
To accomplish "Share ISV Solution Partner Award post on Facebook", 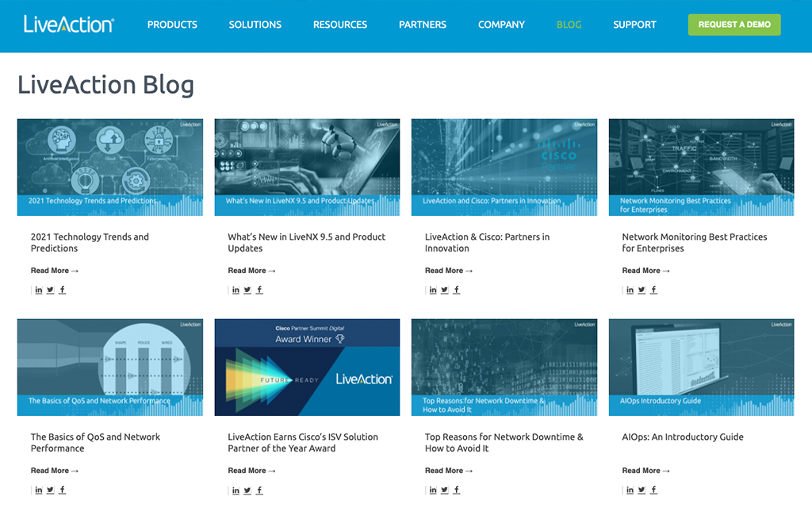I will click(259, 491).
